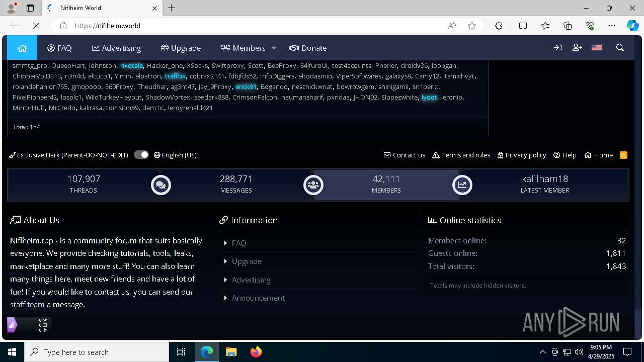The image size is (644, 362).
Task: Change language English (US)
Action: [175, 155]
